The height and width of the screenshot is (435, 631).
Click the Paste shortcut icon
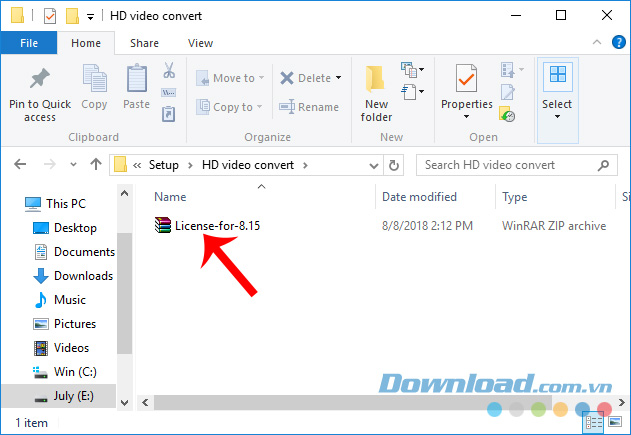[169, 114]
